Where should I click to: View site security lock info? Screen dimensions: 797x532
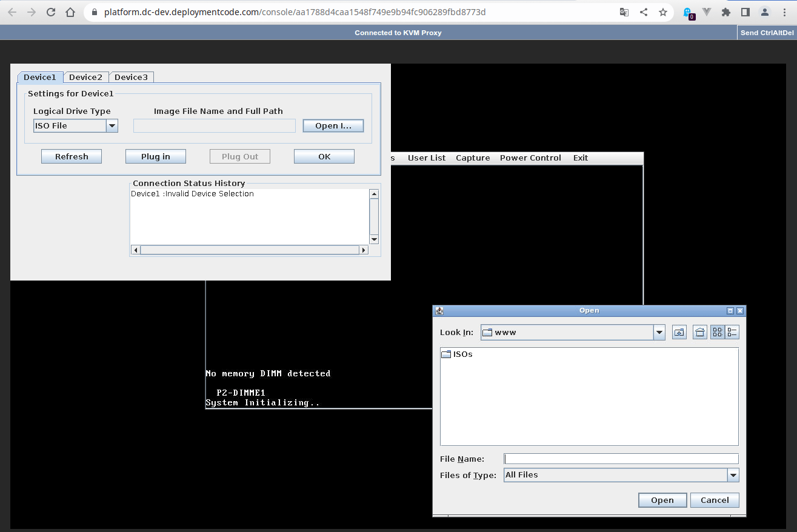point(94,12)
